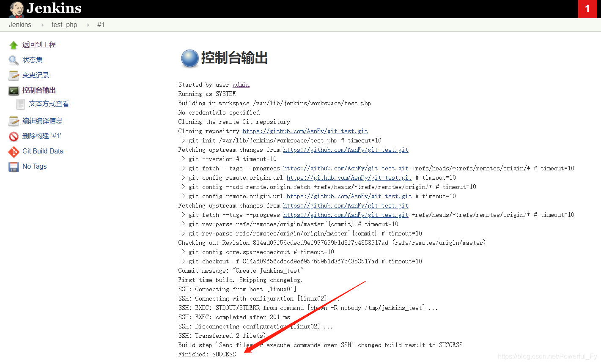Click the blue build status ball icon

(x=190, y=58)
